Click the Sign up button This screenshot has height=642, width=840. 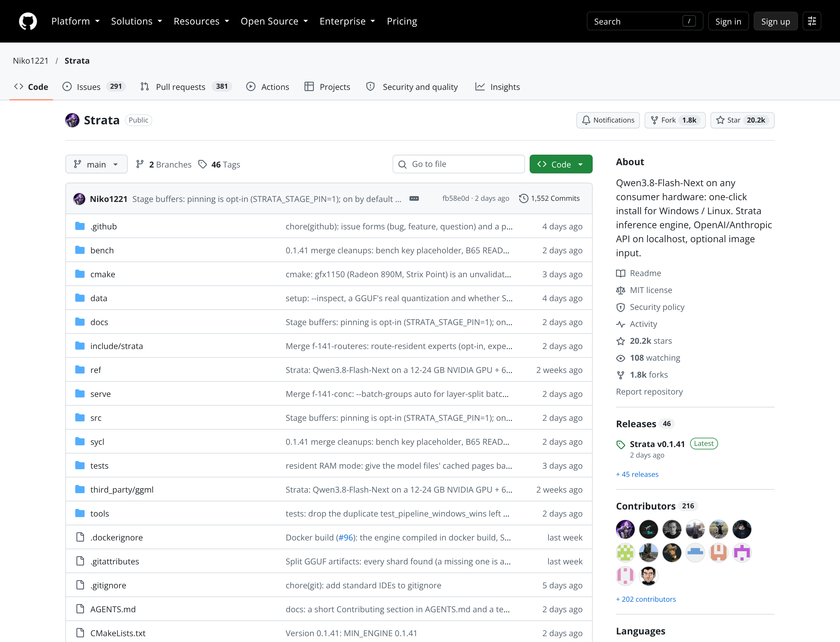click(x=776, y=21)
